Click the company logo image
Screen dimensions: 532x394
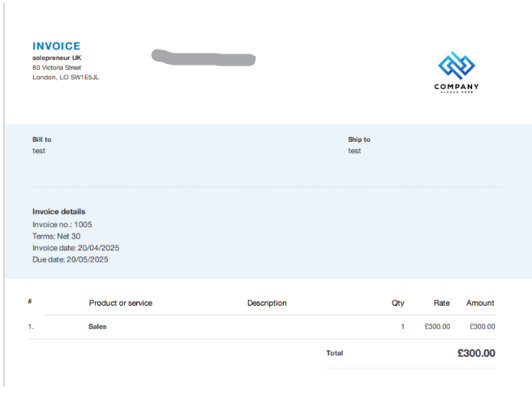coord(457,72)
